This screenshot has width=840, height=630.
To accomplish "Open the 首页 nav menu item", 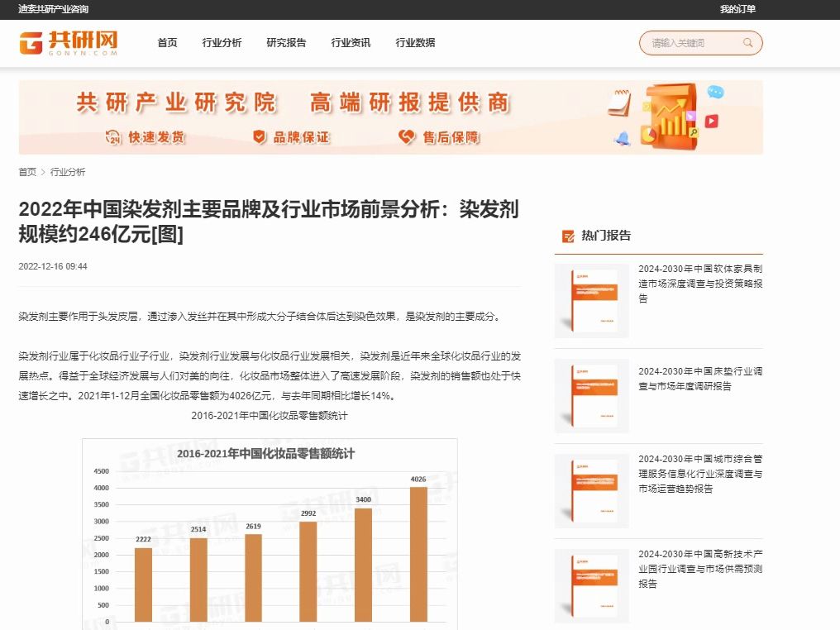I will pos(167,43).
